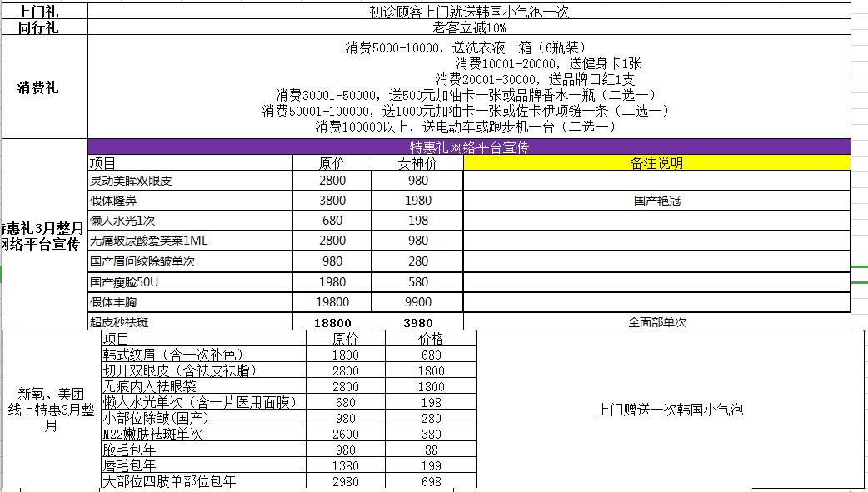Image resolution: width=868 pixels, height=492 pixels.
Task: Click the purple "特惠礼网络平台宣传" header bar
Action: click(469, 147)
